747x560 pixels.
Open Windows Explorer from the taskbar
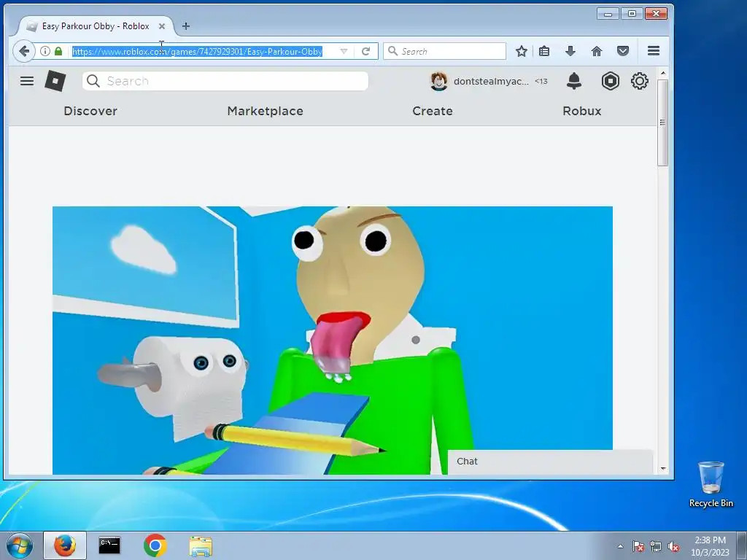pyautogui.click(x=201, y=546)
